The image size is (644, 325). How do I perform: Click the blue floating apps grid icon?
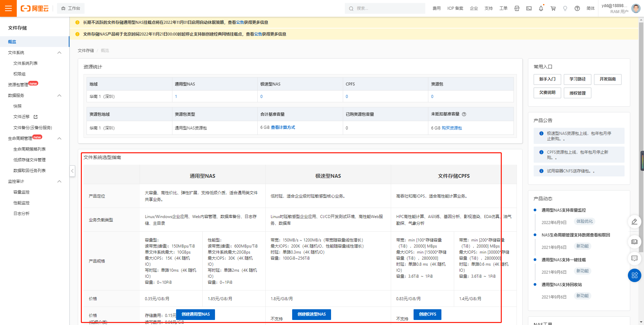pos(634,275)
